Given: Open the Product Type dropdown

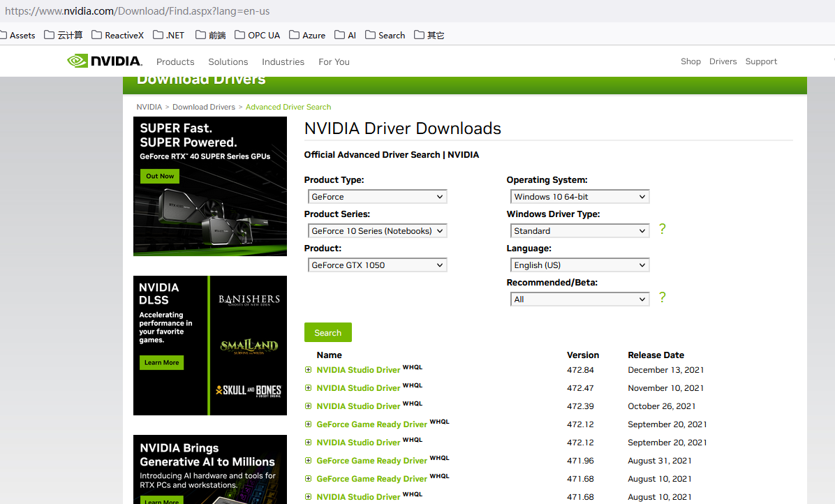Looking at the screenshot, I should coord(377,196).
